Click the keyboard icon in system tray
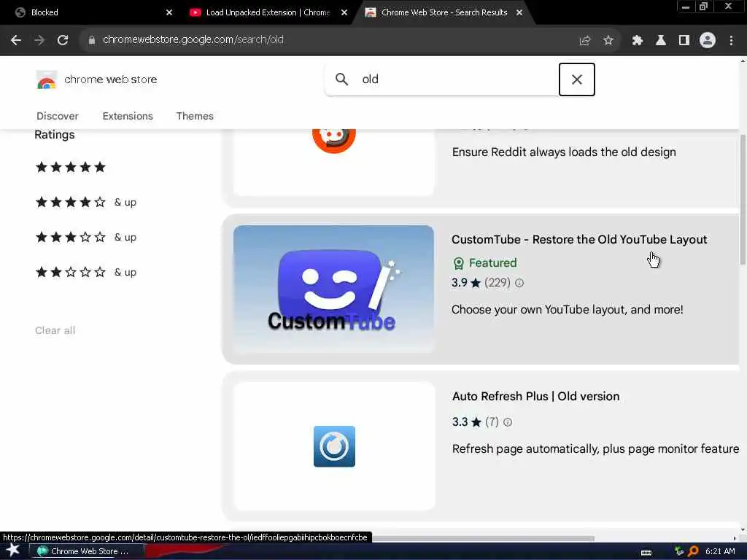747x560 pixels. point(646,552)
